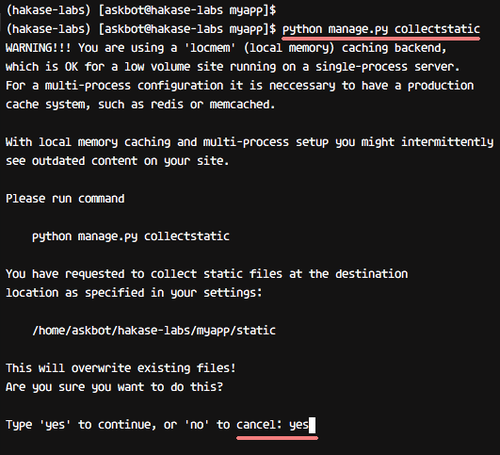Image resolution: width=500 pixels, height=455 pixels.
Task: Click the indented 'python manage.py collectstatic' suggestion line
Action: [x=131, y=236]
